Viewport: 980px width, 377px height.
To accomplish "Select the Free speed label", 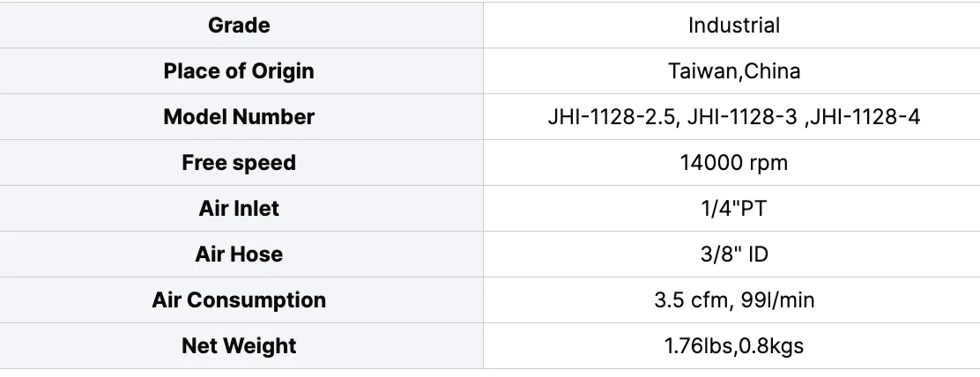I will click(x=239, y=163).
